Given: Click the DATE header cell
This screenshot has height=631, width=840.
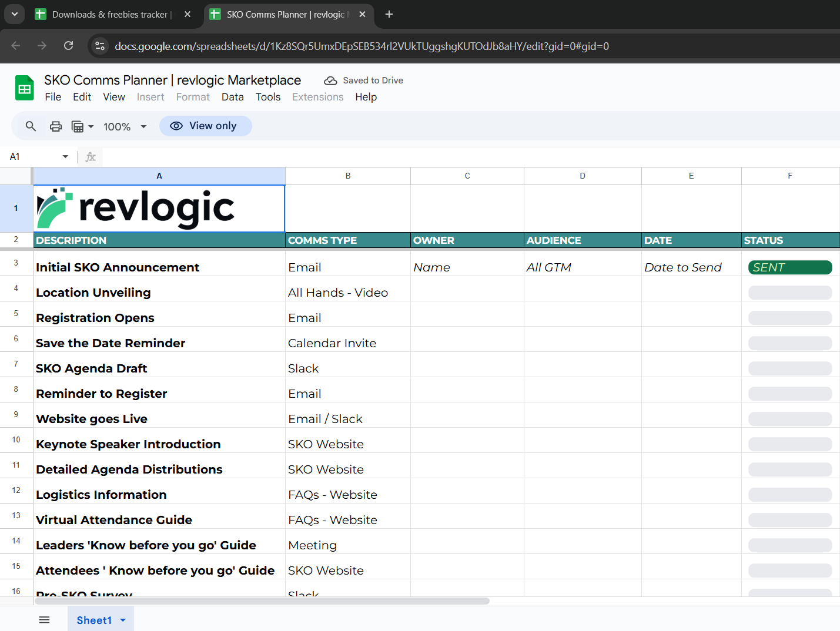Looking at the screenshot, I should 691,240.
